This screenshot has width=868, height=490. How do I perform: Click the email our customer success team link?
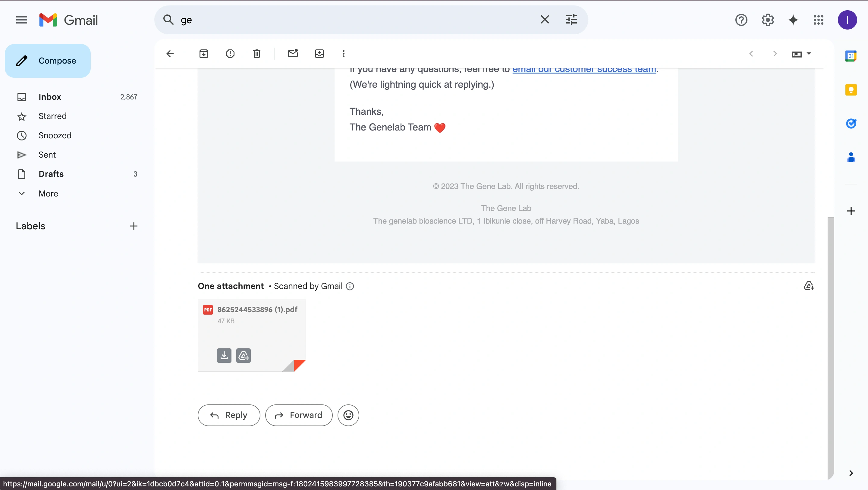(585, 69)
